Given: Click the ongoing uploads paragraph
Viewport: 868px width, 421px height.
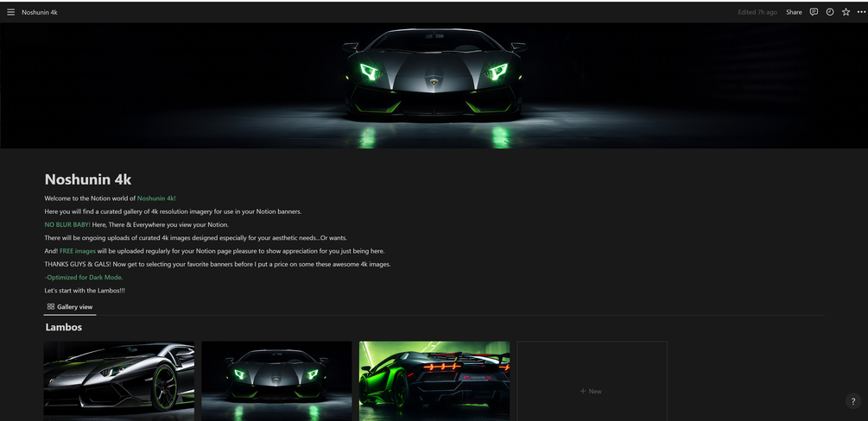Looking at the screenshot, I should pyautogui.click(x=195, y=238).
